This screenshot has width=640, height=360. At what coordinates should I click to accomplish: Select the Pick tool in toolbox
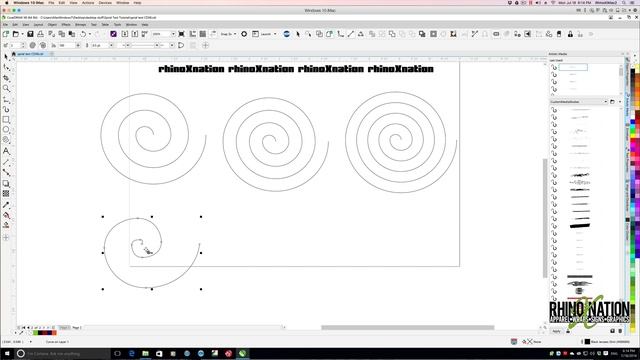[6, 57]
